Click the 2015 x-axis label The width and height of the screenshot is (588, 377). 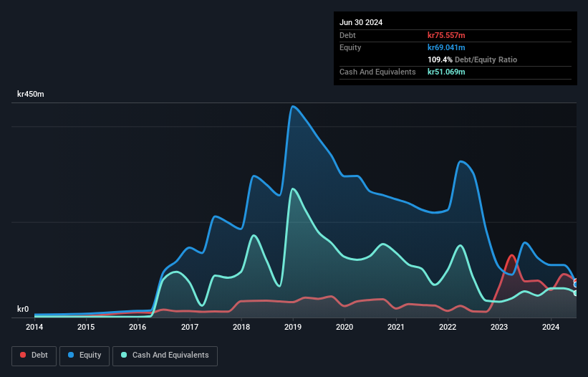pyautogui.click(x=86, y=327)
